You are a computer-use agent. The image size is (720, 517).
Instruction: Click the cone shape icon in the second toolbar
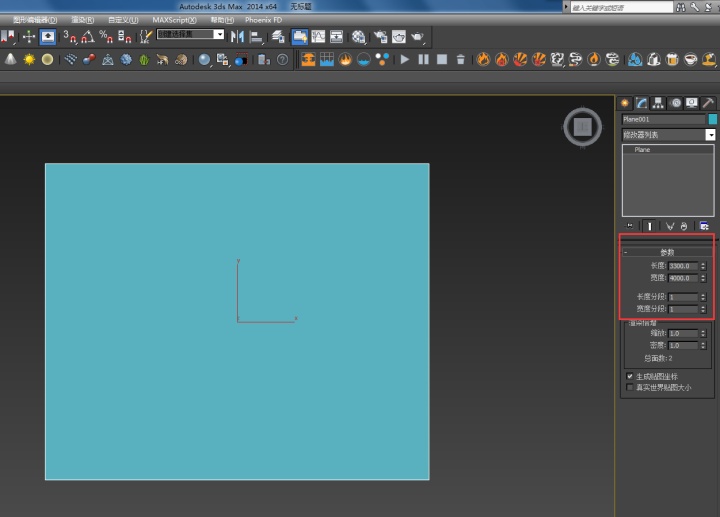tap(11, 59)
